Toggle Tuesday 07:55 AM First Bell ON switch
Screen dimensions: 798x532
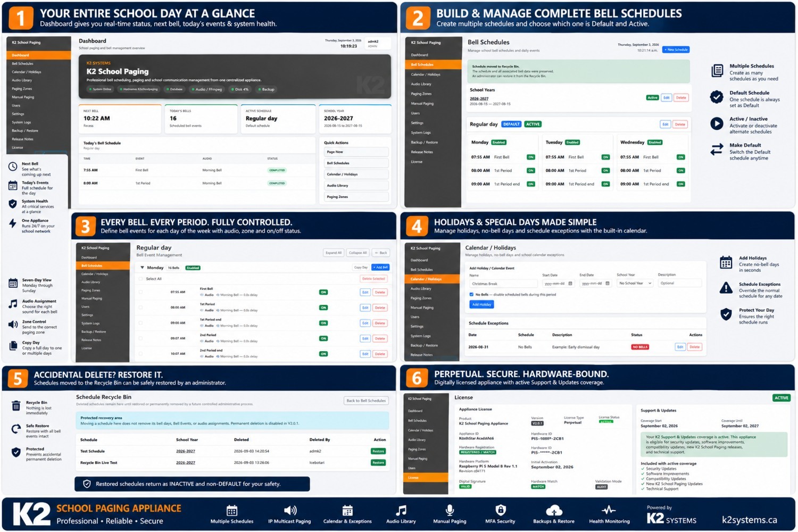tap(605, 157)
